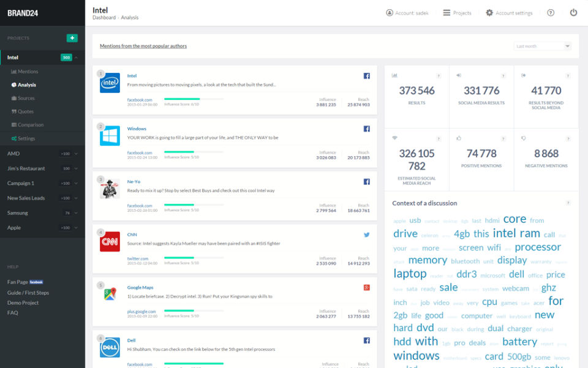The image size is (588, 368).
Task: Click the word 'processor' in tag cloud
Action: [x=538, y=247]
